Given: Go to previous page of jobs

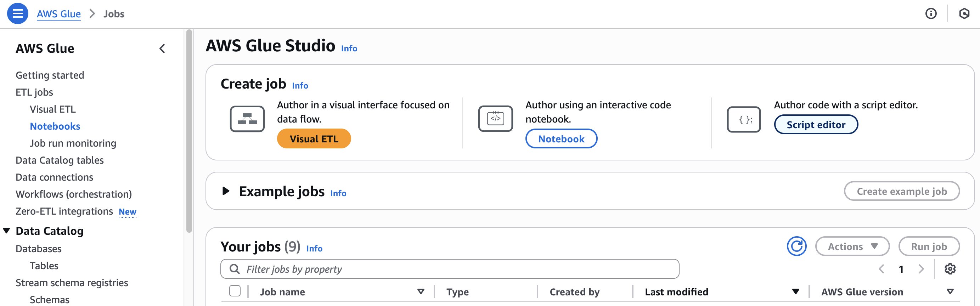Looking at the screenshot, I should click(x=881, y=269).
